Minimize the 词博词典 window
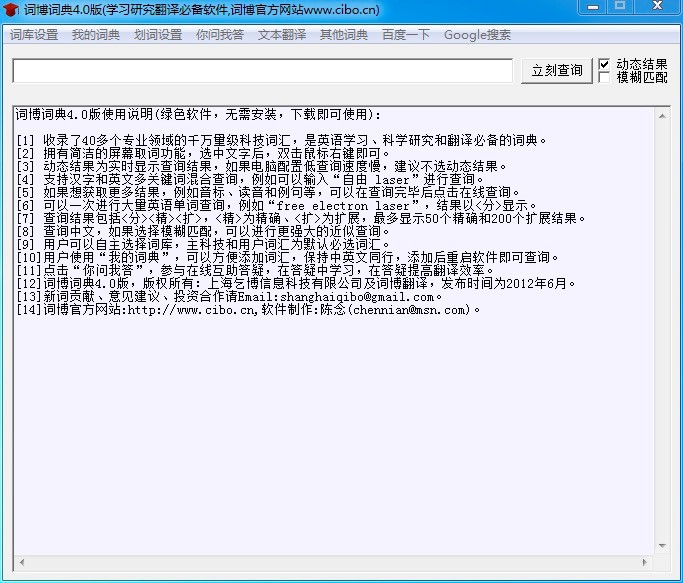 (x=593, y=7)
